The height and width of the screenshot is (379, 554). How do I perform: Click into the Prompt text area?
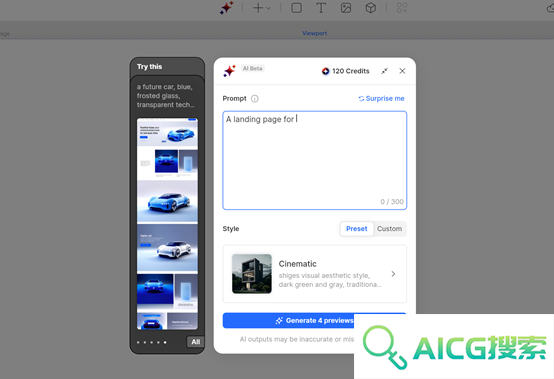[314, 160]
